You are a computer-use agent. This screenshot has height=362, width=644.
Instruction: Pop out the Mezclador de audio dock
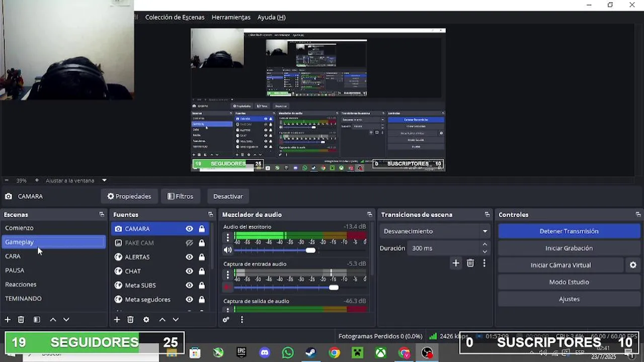tap(369, 215)
